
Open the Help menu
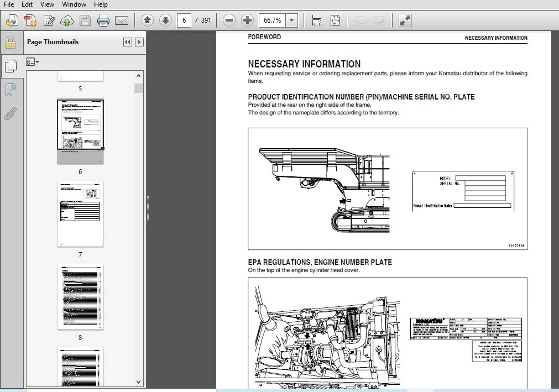pos(101,4)
